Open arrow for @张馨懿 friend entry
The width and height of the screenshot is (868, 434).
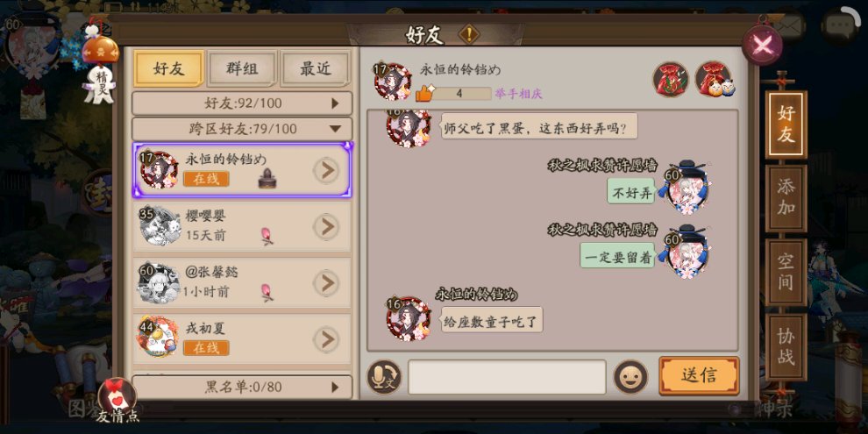tap(326, 283)
